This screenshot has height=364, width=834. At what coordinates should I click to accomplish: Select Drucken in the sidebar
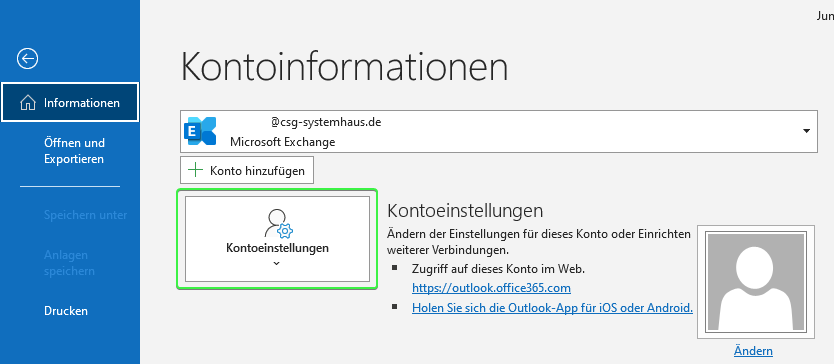(66, 311)
